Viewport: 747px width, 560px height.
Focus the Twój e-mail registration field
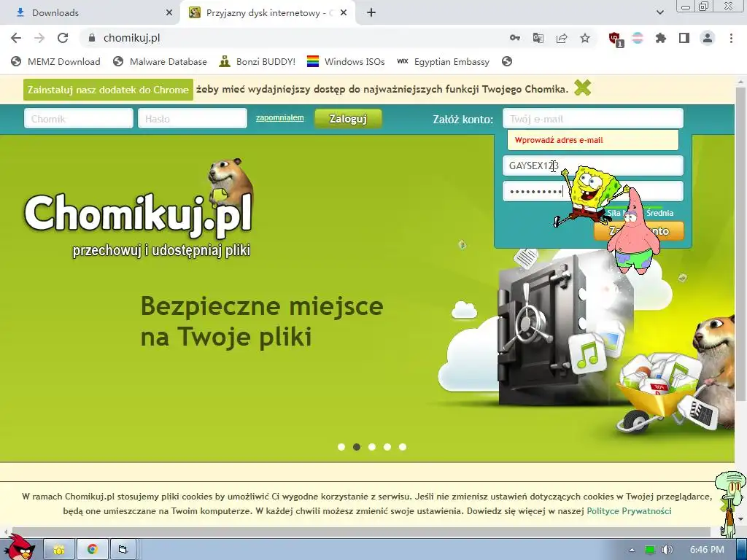pyautogui.click(x=592, y=119)
